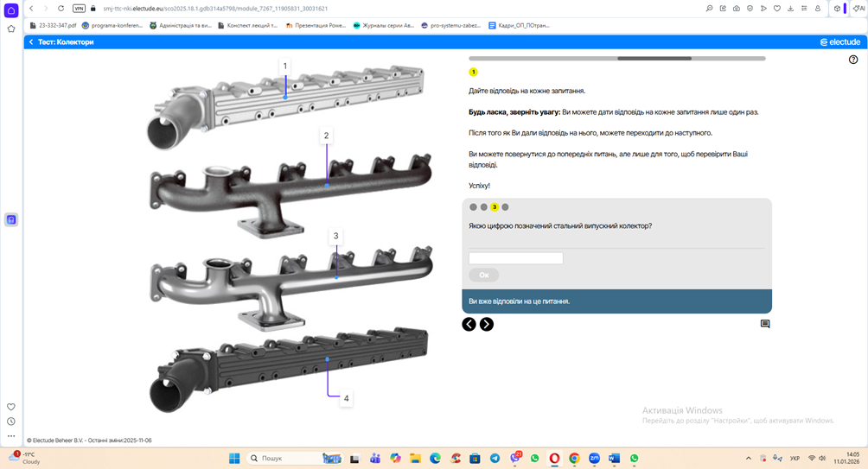Image resolution: width=868 pixels, height=469 pixels.
Task: Go to the next question arrow
Action: 487,324
